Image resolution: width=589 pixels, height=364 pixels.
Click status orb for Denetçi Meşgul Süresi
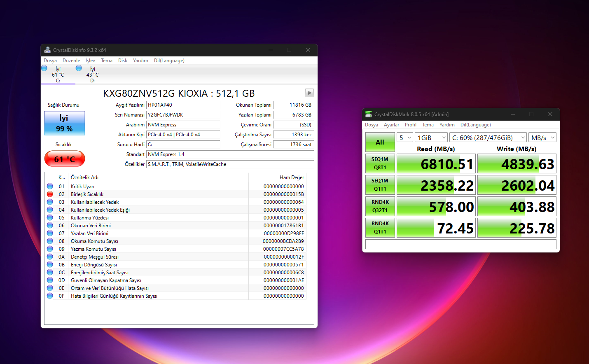pyautogui.click(x=50, y=257)
